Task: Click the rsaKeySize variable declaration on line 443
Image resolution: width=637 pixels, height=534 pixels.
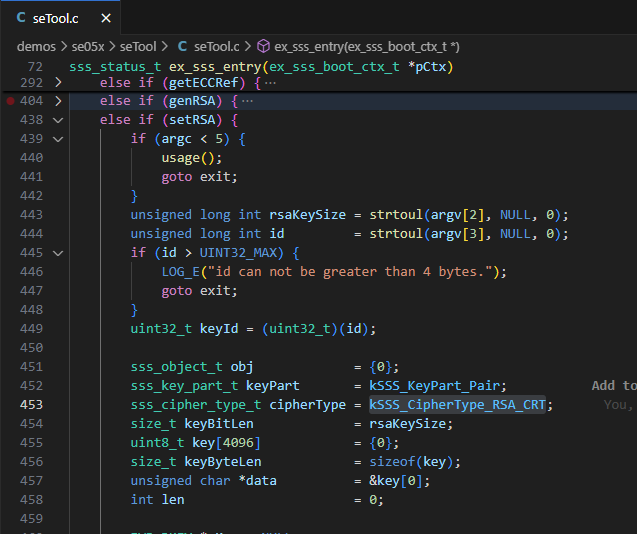Action: (308, 215)
